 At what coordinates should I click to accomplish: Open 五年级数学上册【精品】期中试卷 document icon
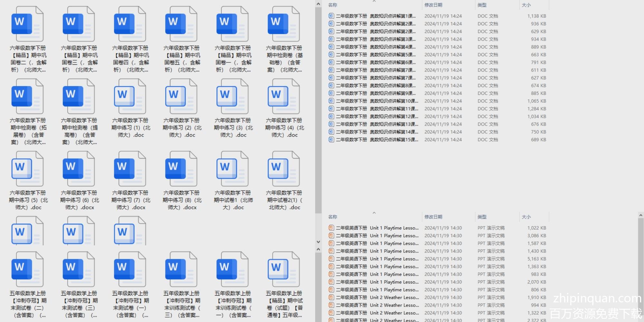point(283,270)
